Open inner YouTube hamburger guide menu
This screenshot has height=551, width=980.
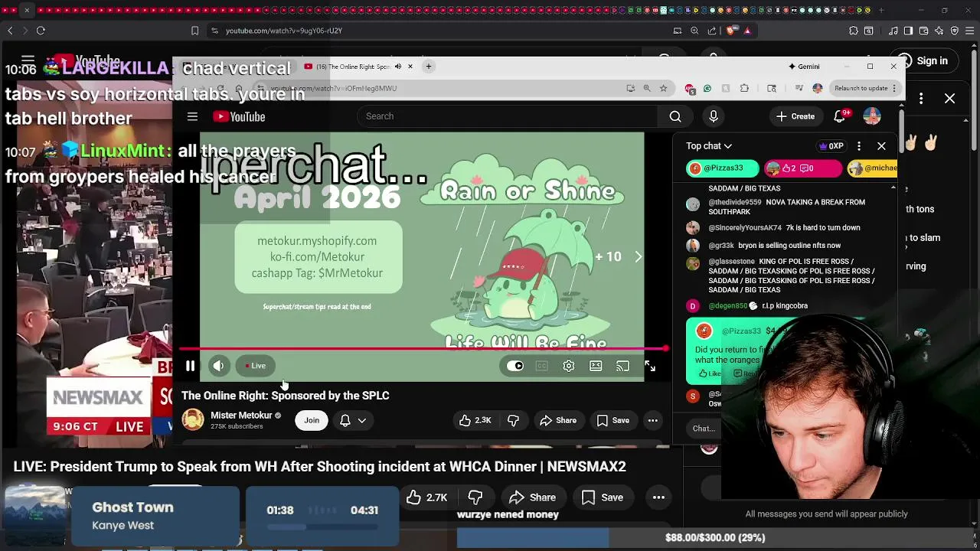(192, 116)
